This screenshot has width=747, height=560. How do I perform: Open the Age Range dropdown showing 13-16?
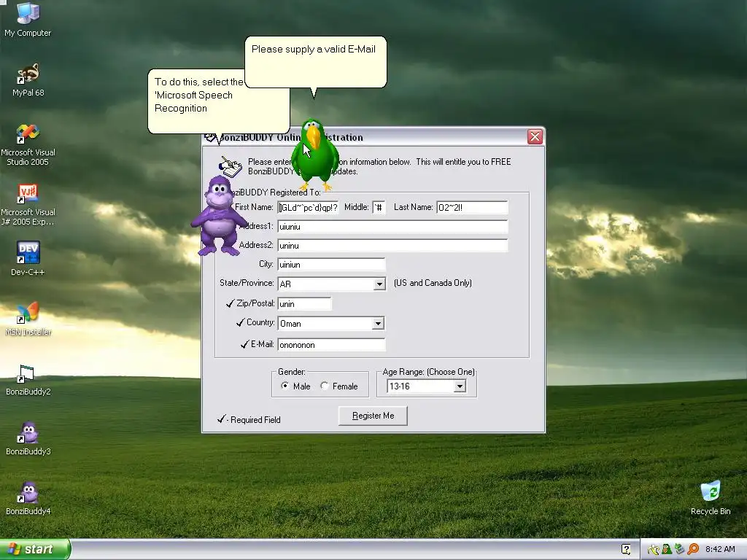460,386
